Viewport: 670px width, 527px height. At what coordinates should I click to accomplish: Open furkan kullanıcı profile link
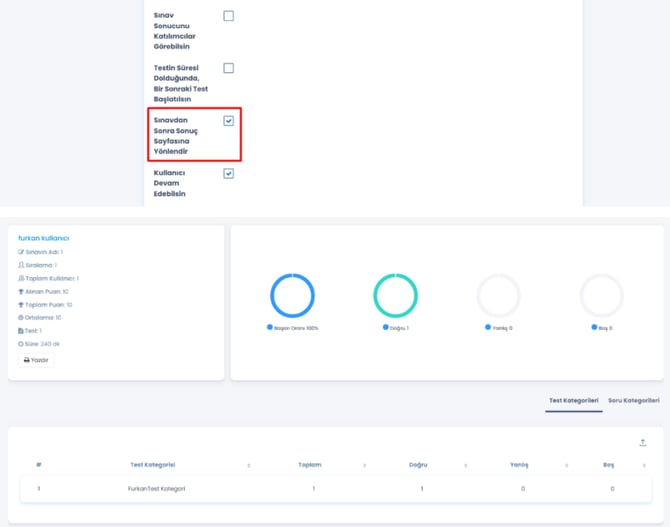pos(43,238)
